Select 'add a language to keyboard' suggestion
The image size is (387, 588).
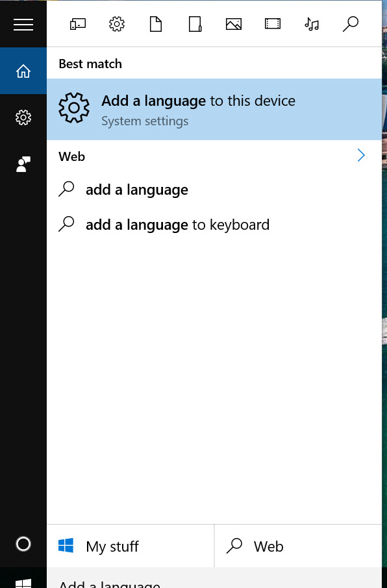(x=214, y=225)
